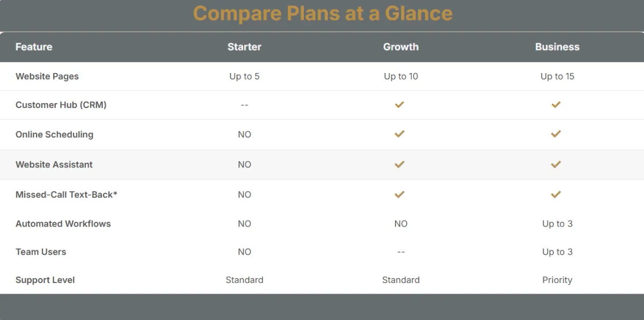Viewport: 644px width, 320px height.
Task: Click the Missed-Call Text-Back* feature label
Action: 67,194
